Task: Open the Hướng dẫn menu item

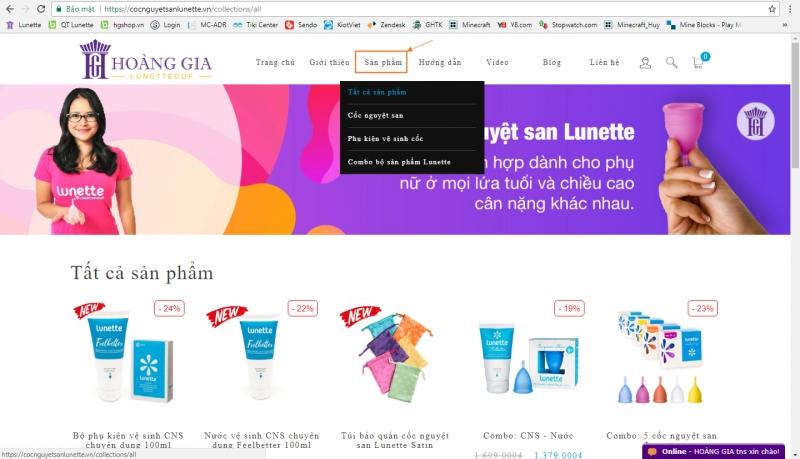Action: (440, 62)
